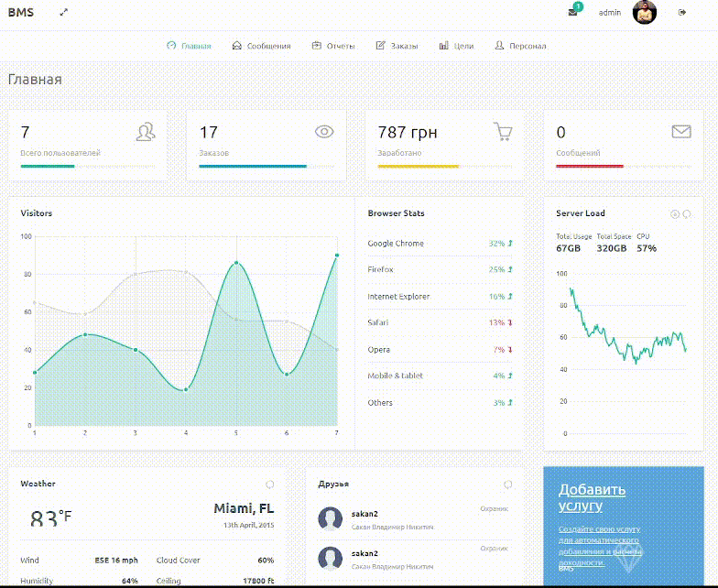The height and width of the screenshot is (588, 718).
Task: Click the BMS logo text
Action: (20, 13)
